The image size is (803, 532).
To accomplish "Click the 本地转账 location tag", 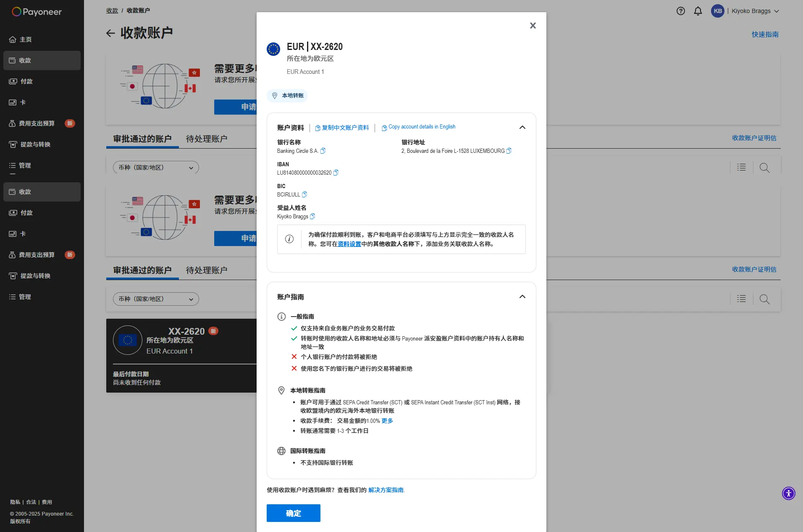I will (x=287, y=96).
